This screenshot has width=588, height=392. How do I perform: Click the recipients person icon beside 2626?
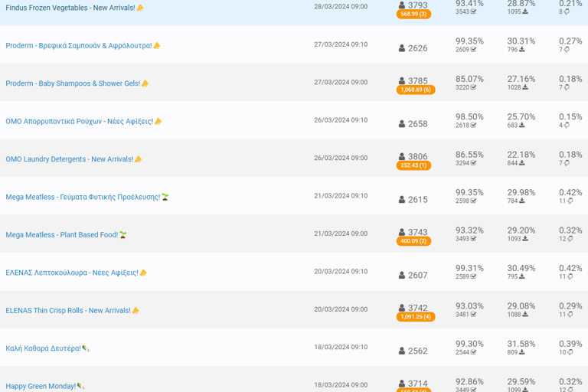point(402,48)
